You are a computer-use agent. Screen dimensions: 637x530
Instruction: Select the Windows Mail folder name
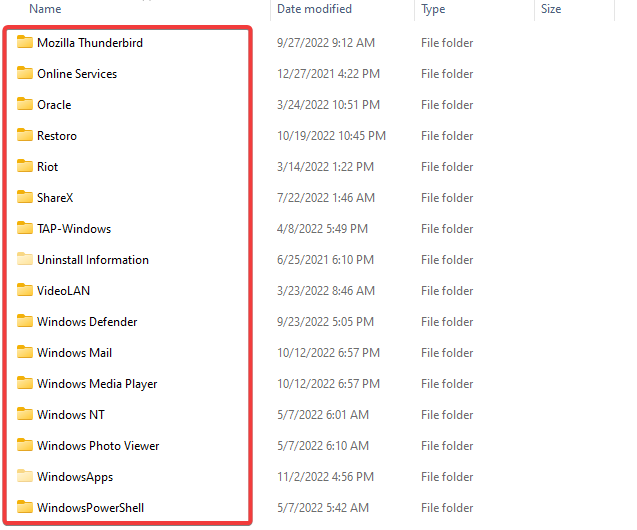click(74, 353)
